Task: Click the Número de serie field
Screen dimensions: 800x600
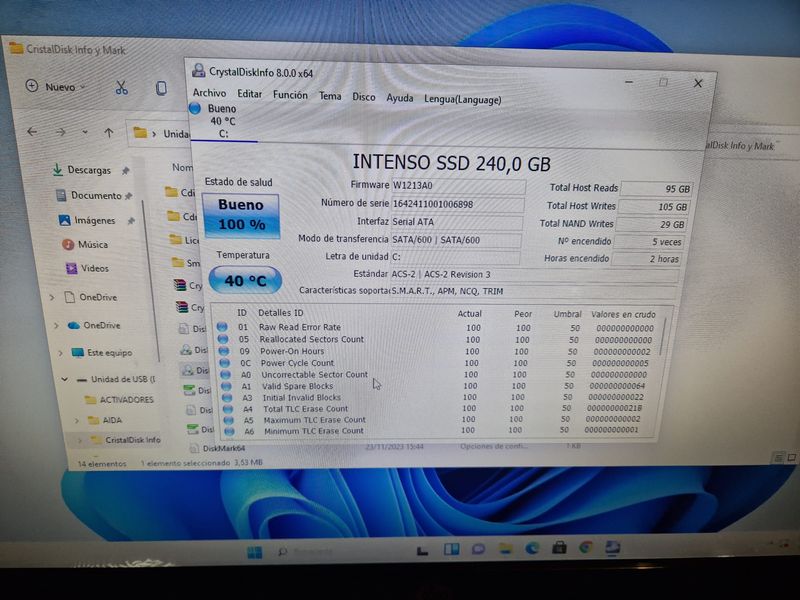Action: 457,204
